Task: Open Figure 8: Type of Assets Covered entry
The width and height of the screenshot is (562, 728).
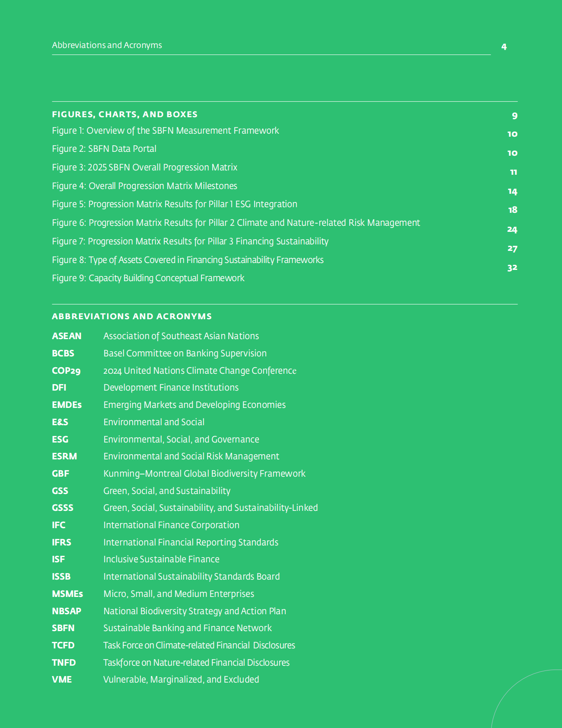Action: coord(188,260)
